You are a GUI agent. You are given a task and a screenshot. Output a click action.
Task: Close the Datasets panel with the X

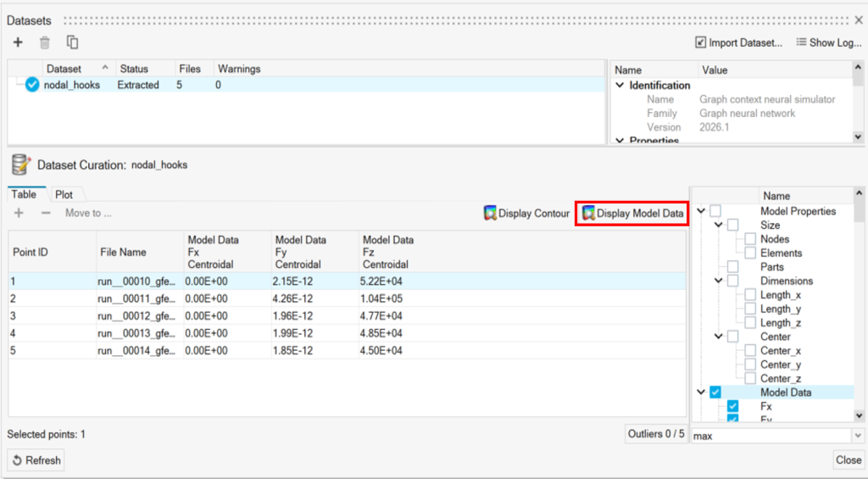pos(859,20)
